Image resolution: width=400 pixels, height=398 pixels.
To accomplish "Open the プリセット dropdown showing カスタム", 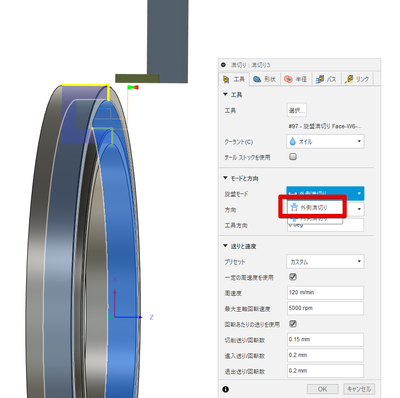I will (x=325, y=262).
